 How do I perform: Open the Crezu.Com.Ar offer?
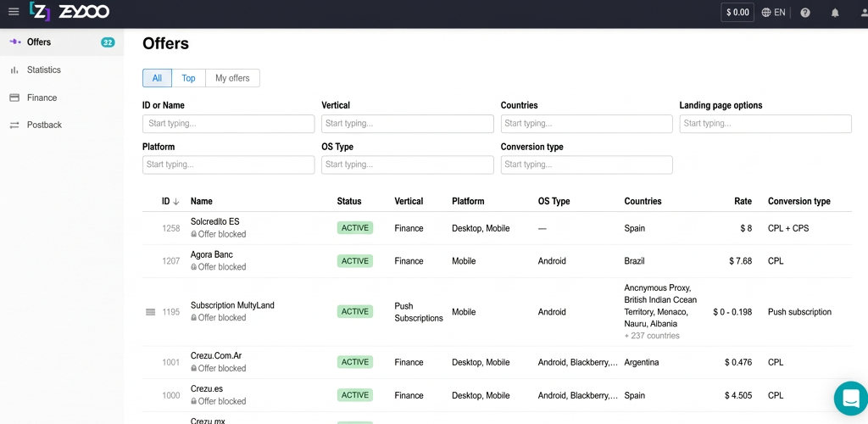216,356
